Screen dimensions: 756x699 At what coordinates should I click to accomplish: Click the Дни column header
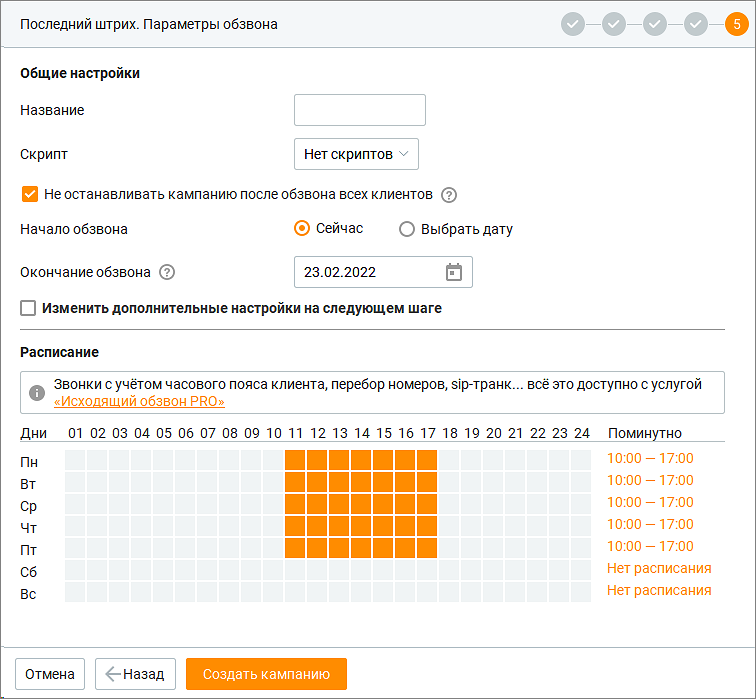[33, 433]
